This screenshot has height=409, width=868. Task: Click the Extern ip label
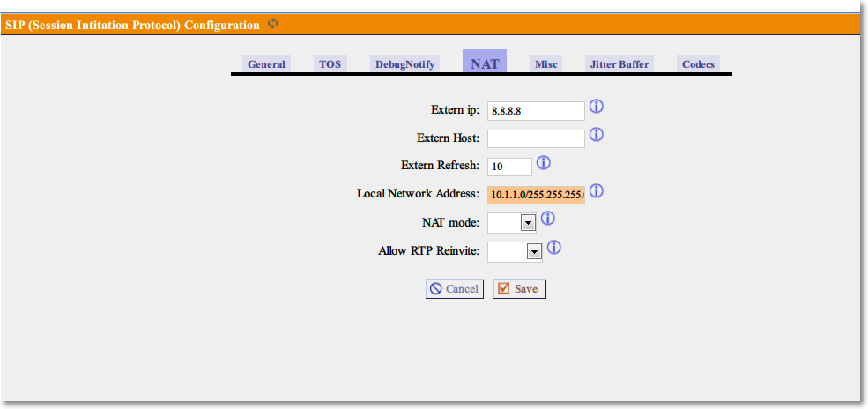pyautogui.click(x=455, y=109)
